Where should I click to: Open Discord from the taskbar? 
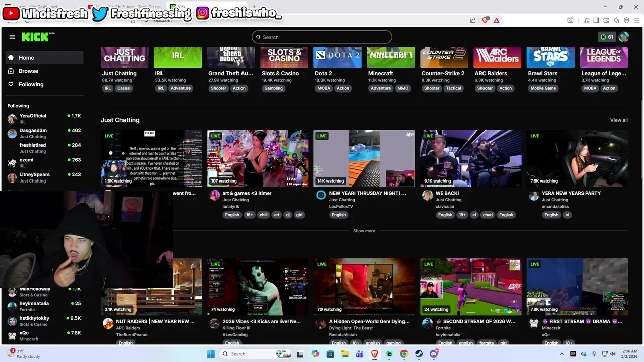[434, 354]
